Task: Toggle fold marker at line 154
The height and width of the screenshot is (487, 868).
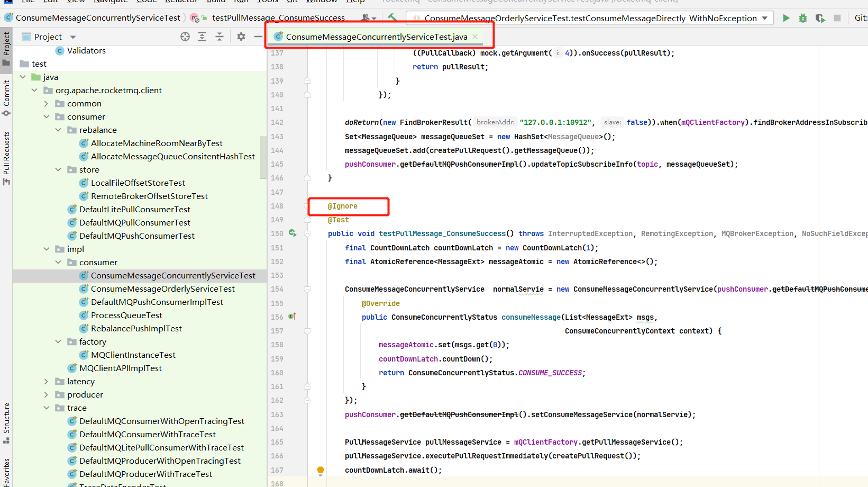Action: [307, 289]
